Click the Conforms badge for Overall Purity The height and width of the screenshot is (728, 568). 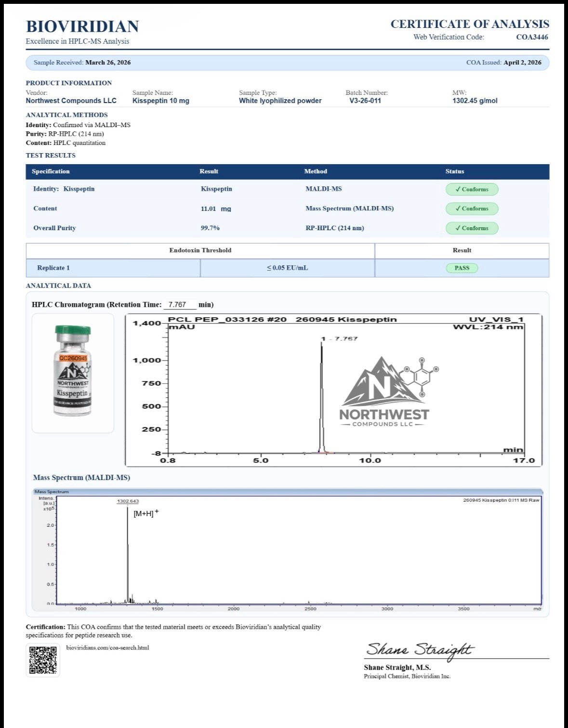(472, 228)
